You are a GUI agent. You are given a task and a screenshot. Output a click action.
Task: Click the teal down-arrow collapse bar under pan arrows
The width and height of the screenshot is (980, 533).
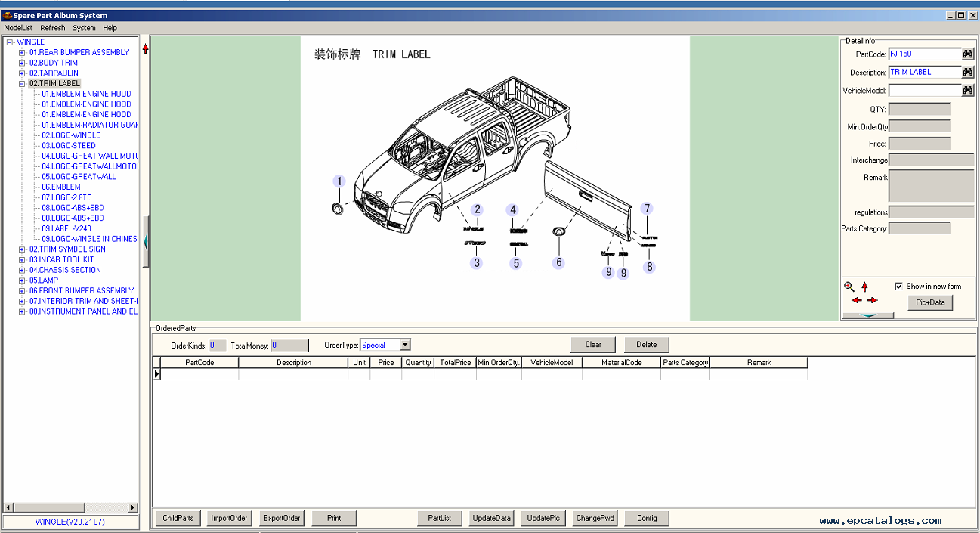point(867,315)
